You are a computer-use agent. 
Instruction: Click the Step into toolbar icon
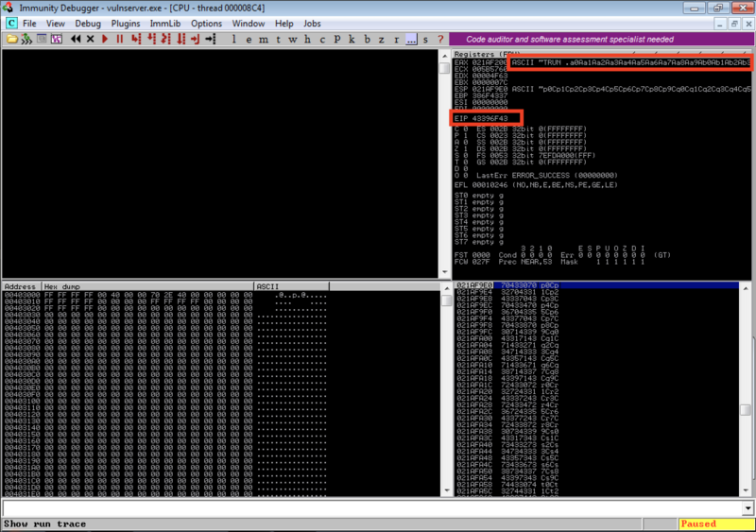pyautogui.click(x=136, y=39)
